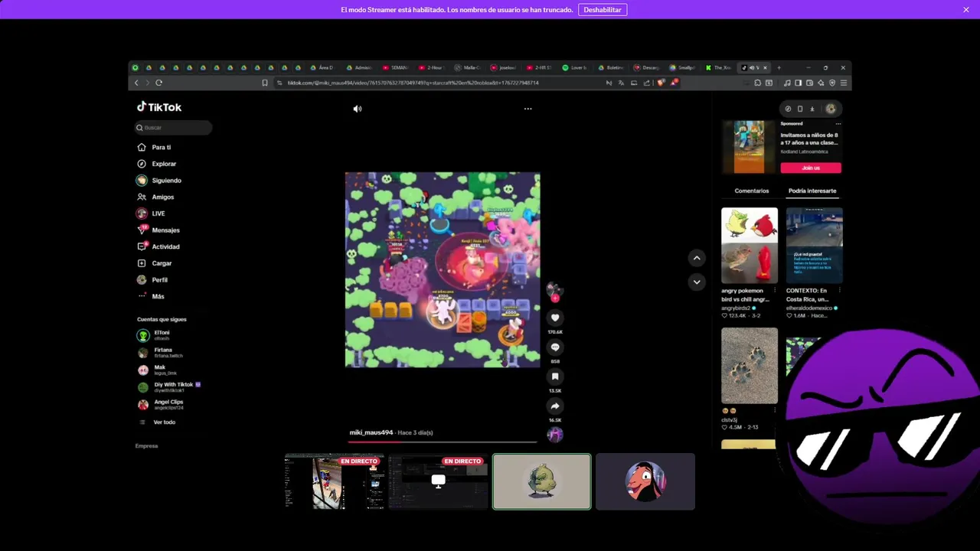Bookmark the page in address bar

tap(265, 83)
